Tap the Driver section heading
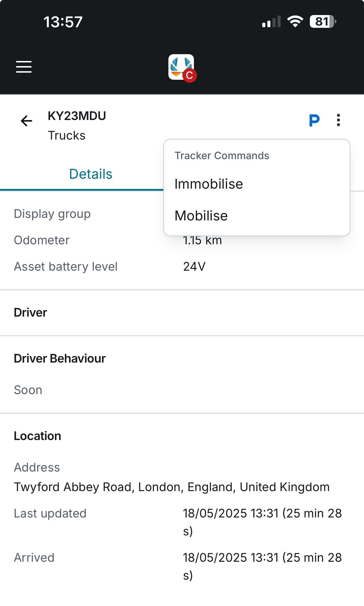The width and height of the screenshot is (364, 606). pos(31,313)
